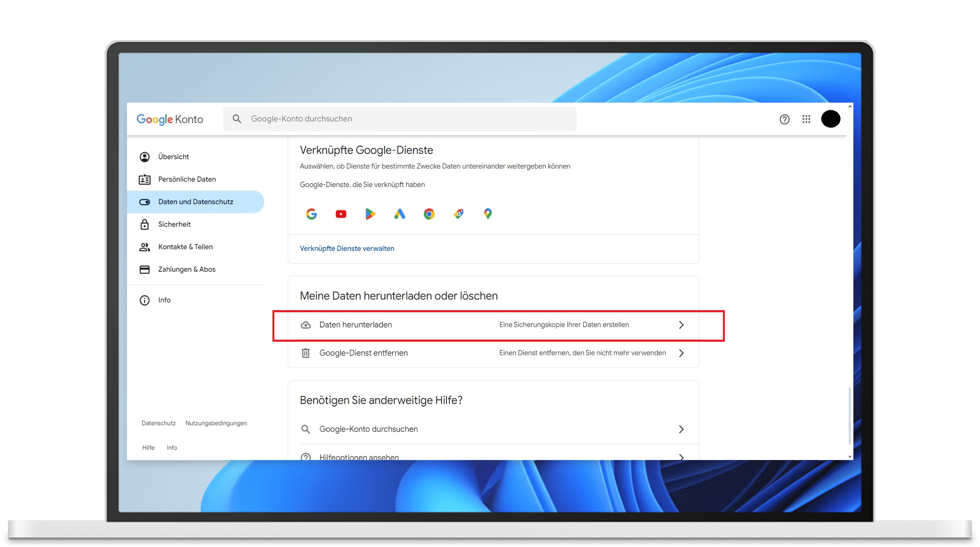This screenshot has height=547, width=980.
Task: Click the Google Konto logo
Action: click(170, 119)
